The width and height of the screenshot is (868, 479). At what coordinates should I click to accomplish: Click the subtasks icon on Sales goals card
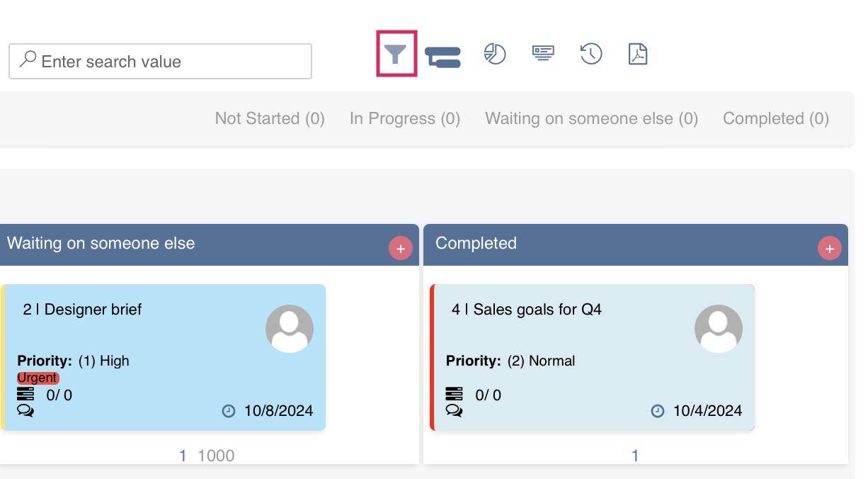coord(454,395)
